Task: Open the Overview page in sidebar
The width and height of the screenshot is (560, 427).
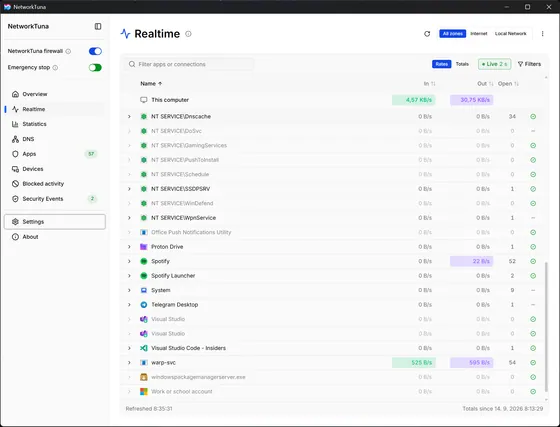Action: pos(55,94)
